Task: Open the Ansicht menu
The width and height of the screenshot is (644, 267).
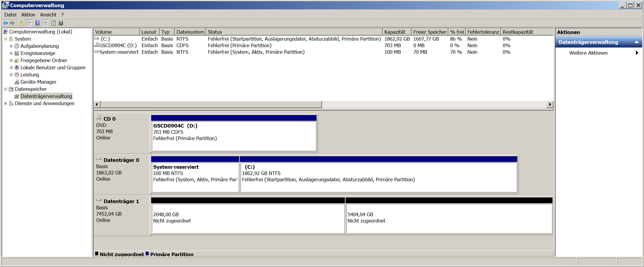Action: point(48,15)
